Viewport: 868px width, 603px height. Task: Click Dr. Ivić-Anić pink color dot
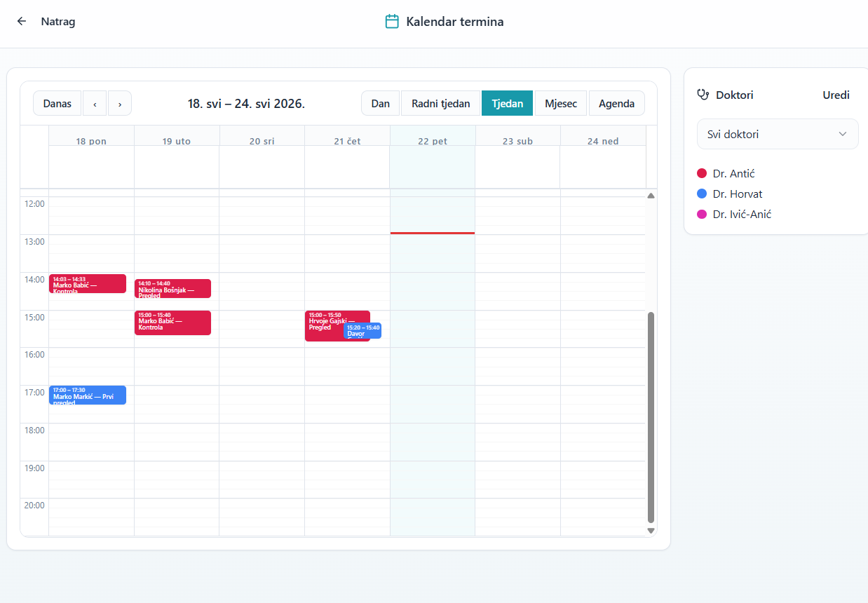tap(702, 215)
